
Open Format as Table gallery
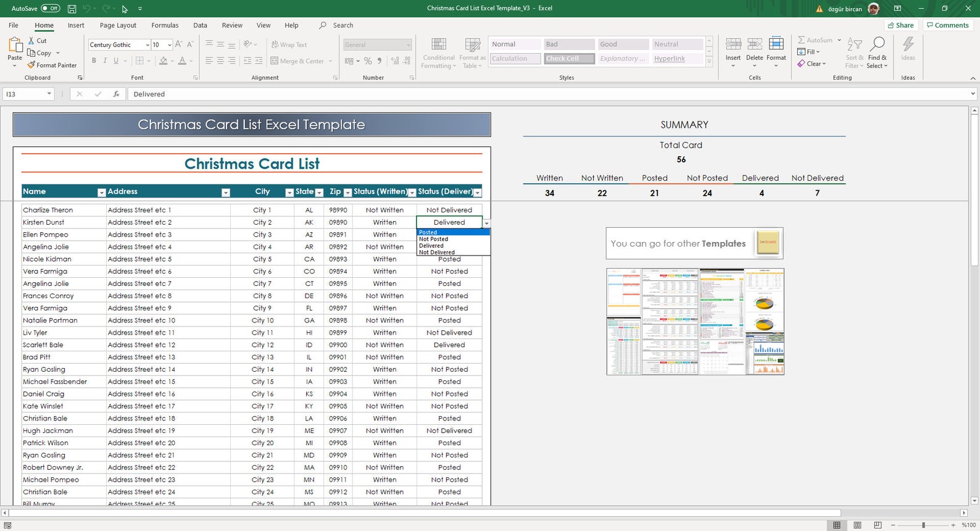point(473,53)
